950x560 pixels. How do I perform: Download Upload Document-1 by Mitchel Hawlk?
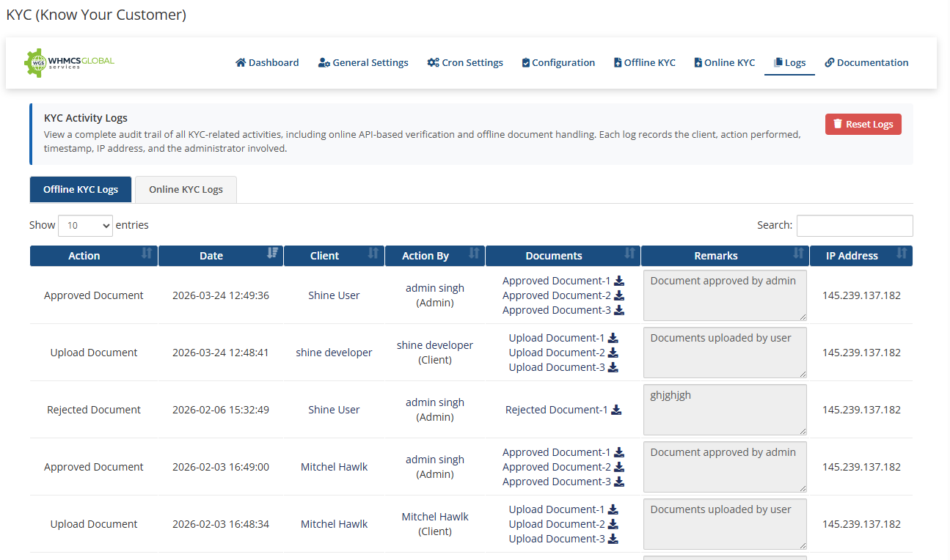tap(613, 509)
